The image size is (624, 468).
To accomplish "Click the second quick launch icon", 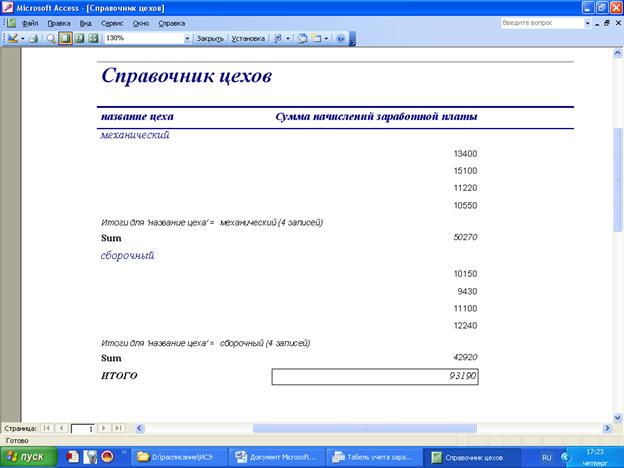I will click(x=90, y=457).
